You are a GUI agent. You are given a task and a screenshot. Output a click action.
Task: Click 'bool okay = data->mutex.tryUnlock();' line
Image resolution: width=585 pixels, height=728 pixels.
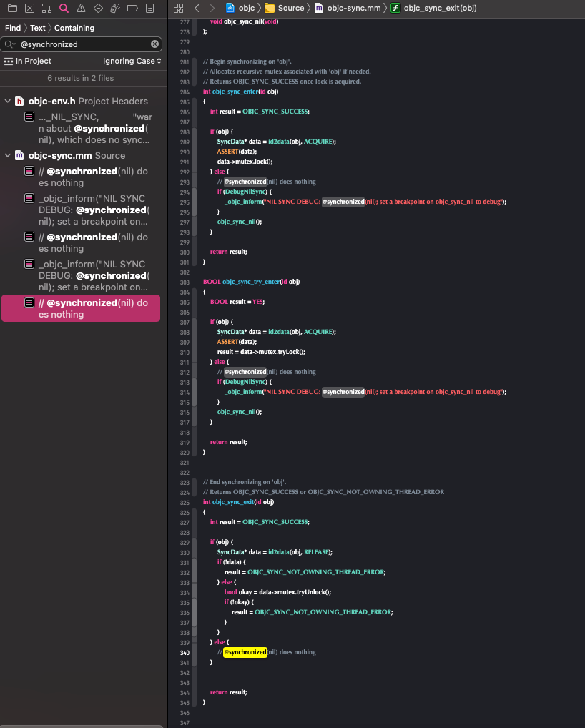click(277, 592)
